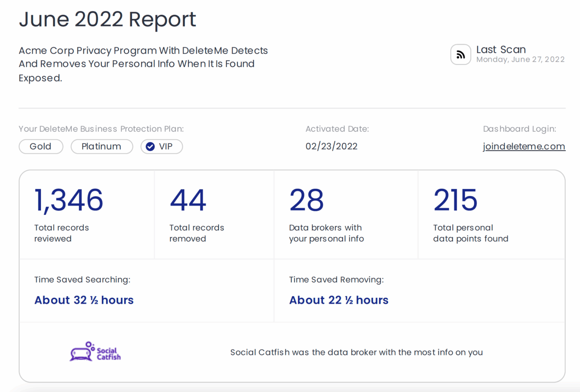This screenshot has width=580, height=392.
Task: Click the About 32 ½ hours value
Action: tap(84, 300)
